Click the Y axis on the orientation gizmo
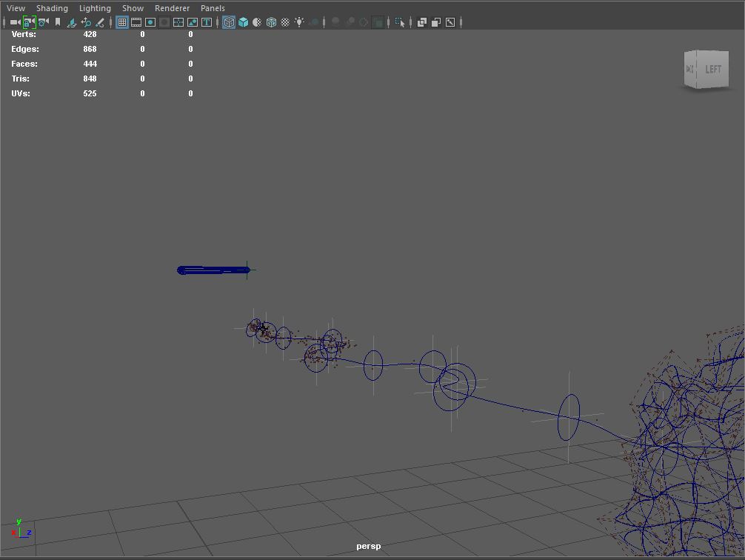This screenshot has height=560, width=745. (19, 521)
